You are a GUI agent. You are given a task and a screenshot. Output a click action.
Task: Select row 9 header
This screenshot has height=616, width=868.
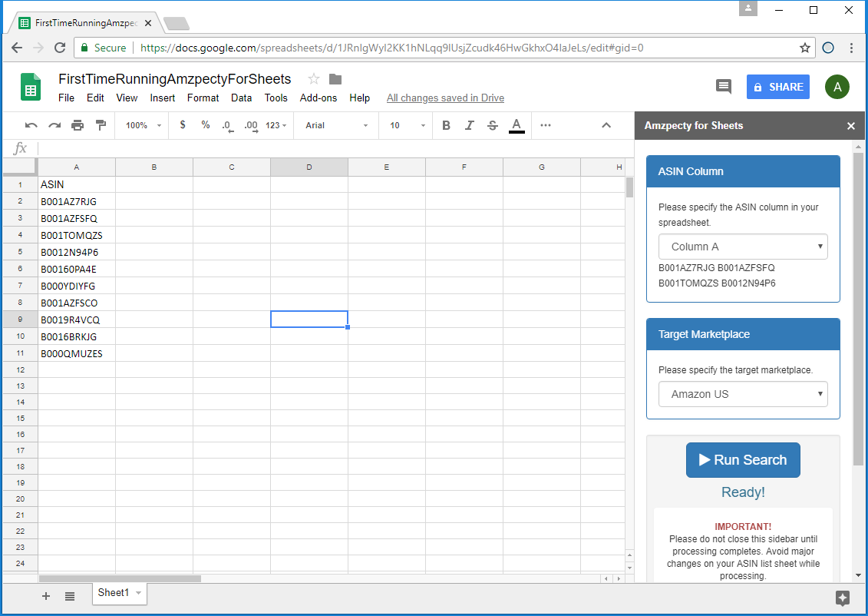[20, 319]
